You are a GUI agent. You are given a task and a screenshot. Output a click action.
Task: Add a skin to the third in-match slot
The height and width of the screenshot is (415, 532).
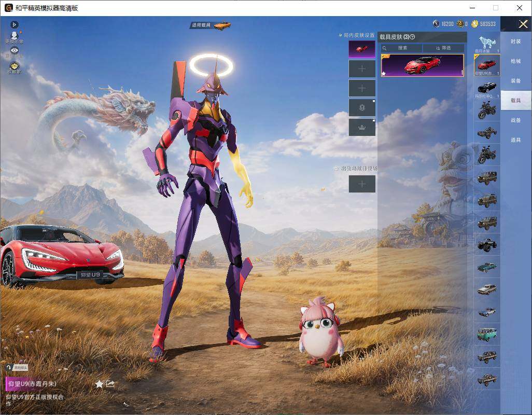point(362,88)
